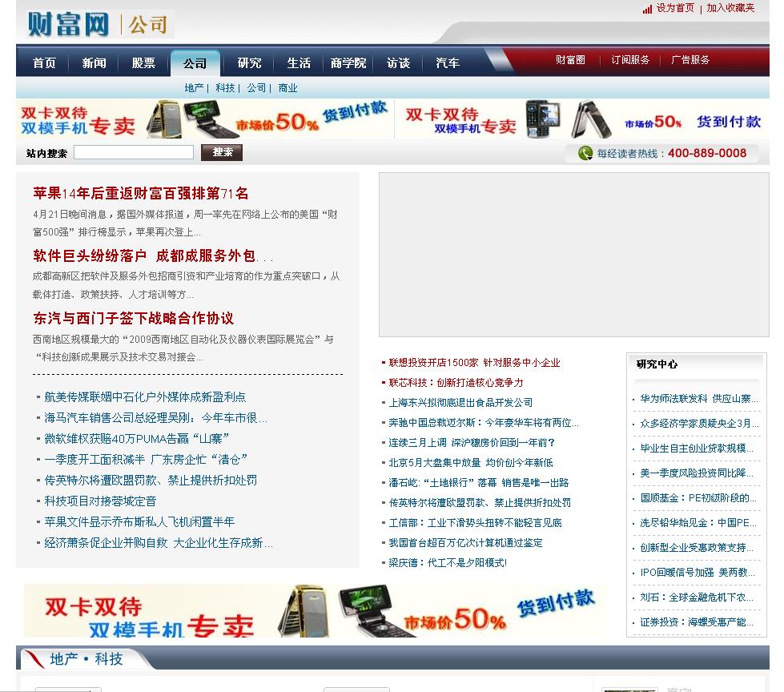Open 北京5月大盘集中放量 article

click(x=471, y=462)
